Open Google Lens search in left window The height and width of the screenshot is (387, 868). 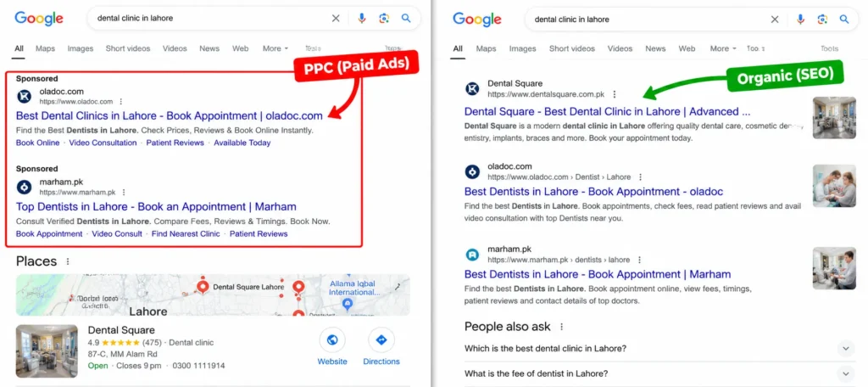[384, 19]
